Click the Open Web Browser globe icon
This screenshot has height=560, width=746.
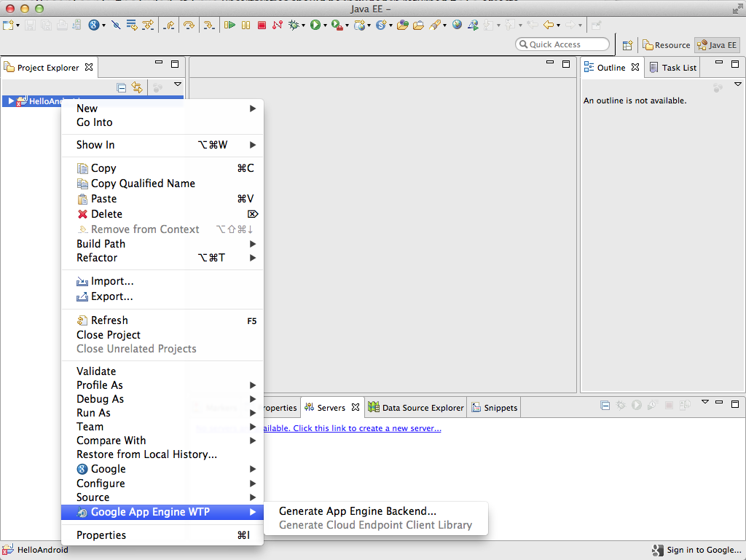(458, 25)
